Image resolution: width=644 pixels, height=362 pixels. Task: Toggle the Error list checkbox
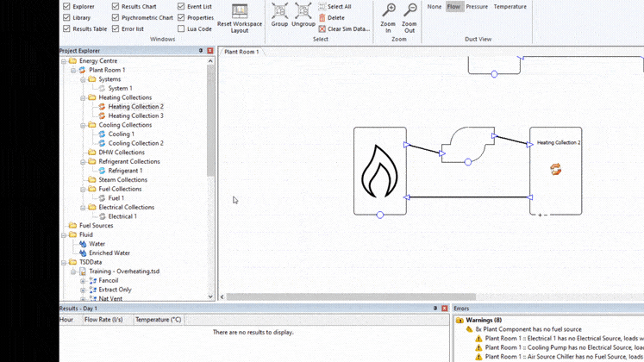[116, 28]
